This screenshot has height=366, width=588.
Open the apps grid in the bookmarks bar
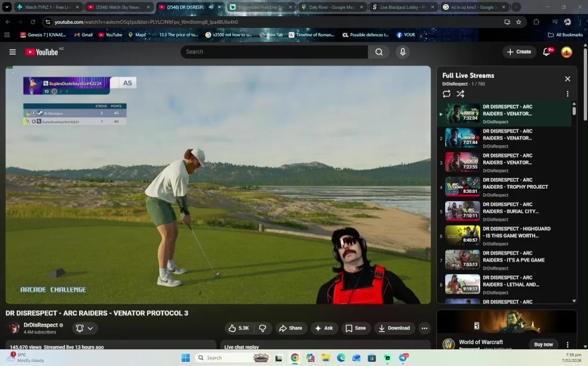click(x=7, y=35)
